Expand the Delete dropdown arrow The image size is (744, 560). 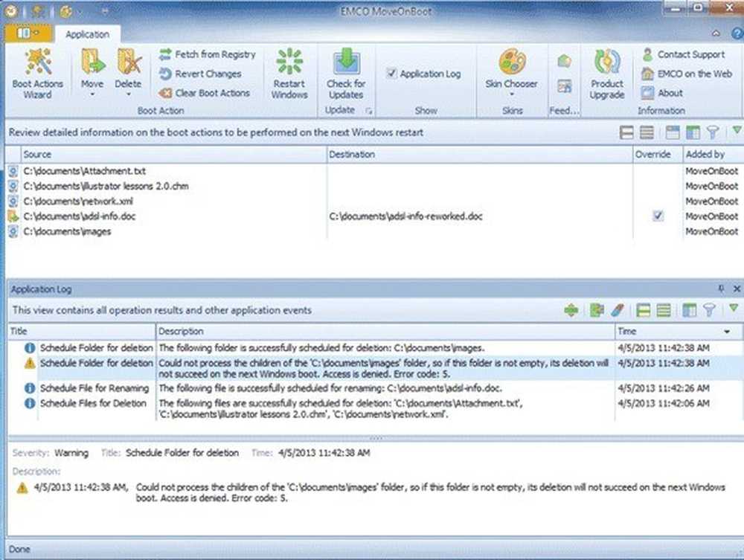click(x=129, y=94)
